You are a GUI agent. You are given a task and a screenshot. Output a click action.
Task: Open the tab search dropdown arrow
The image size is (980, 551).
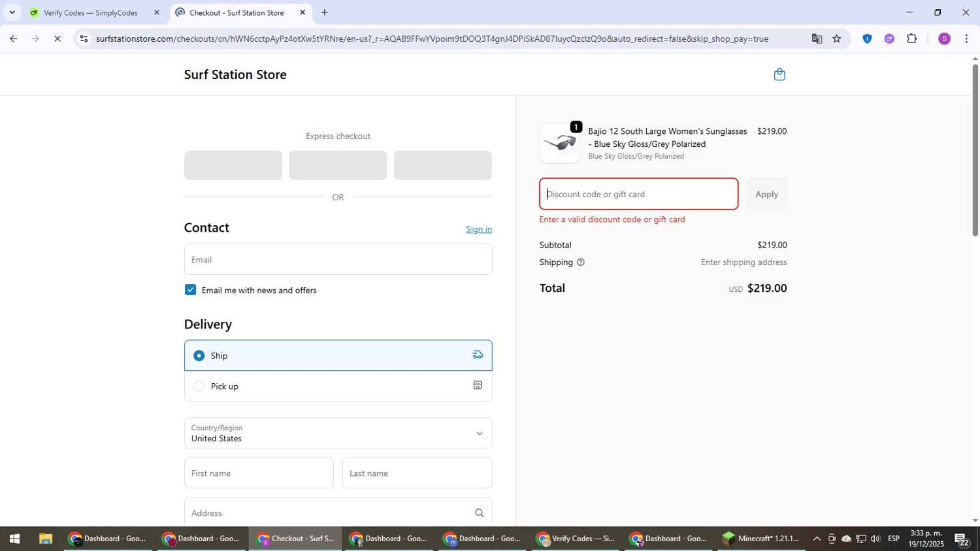click(x=12, y=12)
